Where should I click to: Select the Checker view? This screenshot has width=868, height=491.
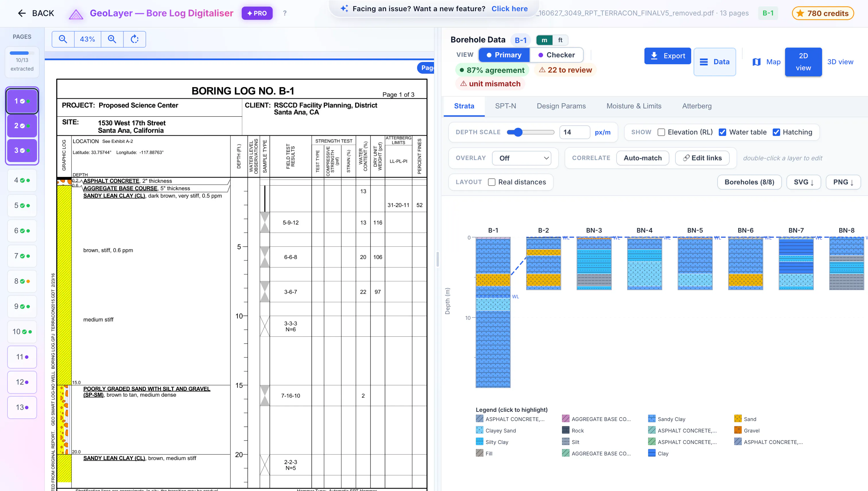pyautogui.click(x=557, y=55)
